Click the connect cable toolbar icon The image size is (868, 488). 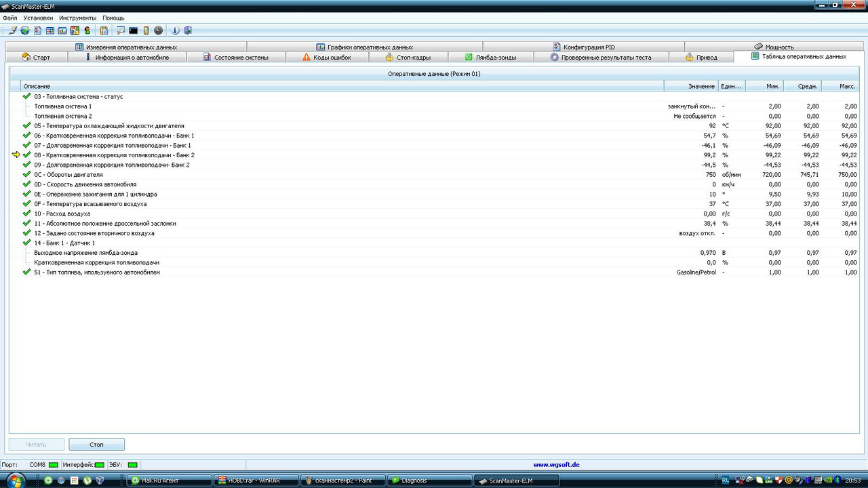[13, 30]
